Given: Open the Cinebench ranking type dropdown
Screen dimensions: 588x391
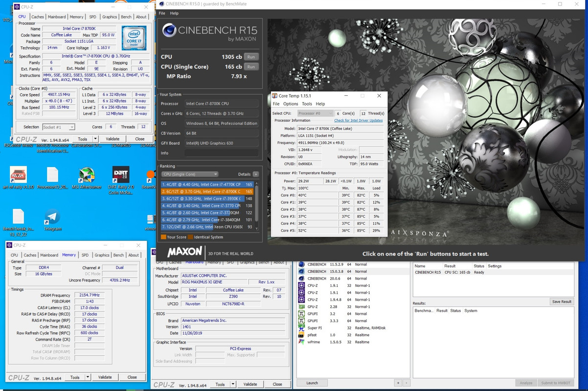Looking at the screenshot, I should pyautogui.click(x=189, y=174).
